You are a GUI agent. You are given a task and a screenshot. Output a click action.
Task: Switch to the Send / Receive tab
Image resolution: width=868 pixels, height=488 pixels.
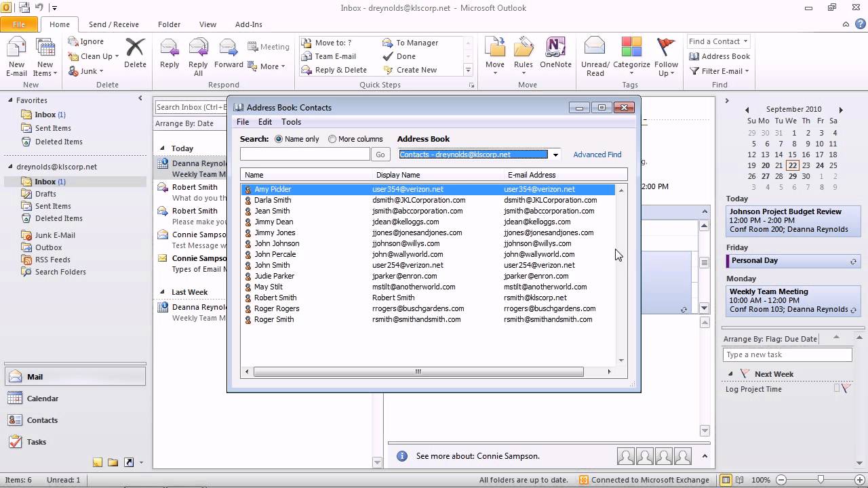tap(114, 24)
